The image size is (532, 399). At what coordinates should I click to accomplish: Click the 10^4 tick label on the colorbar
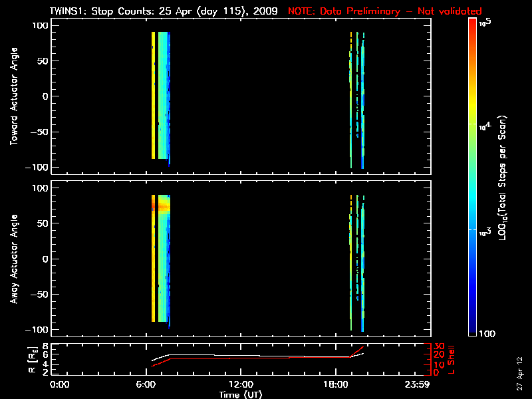coord(482,124)
